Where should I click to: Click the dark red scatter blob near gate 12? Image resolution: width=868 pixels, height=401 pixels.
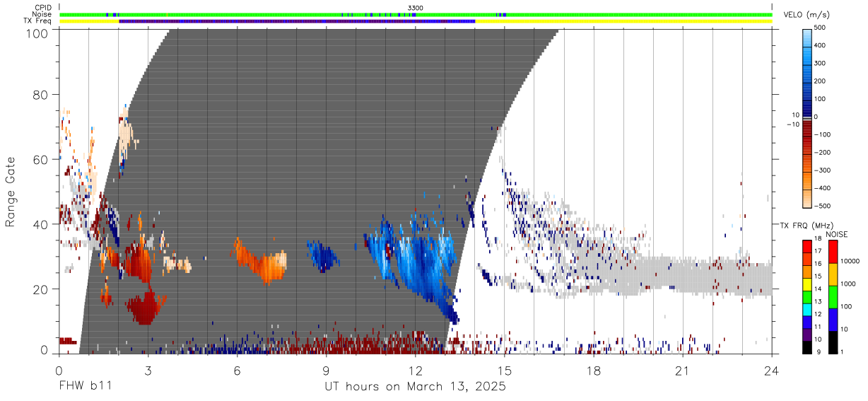tap(145, 308)
